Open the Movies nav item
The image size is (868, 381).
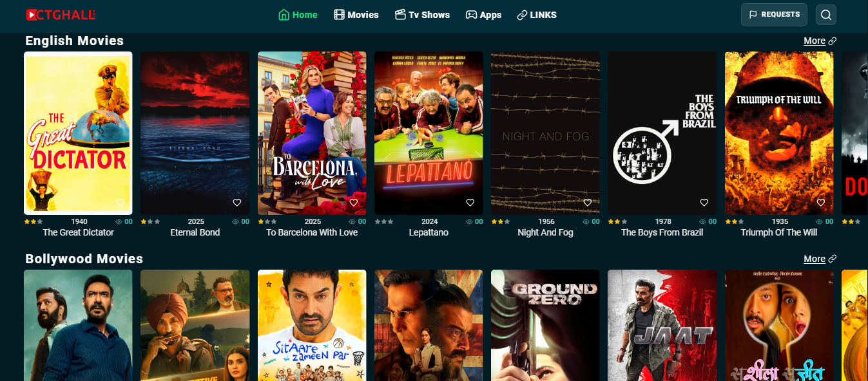pos(356,15)
